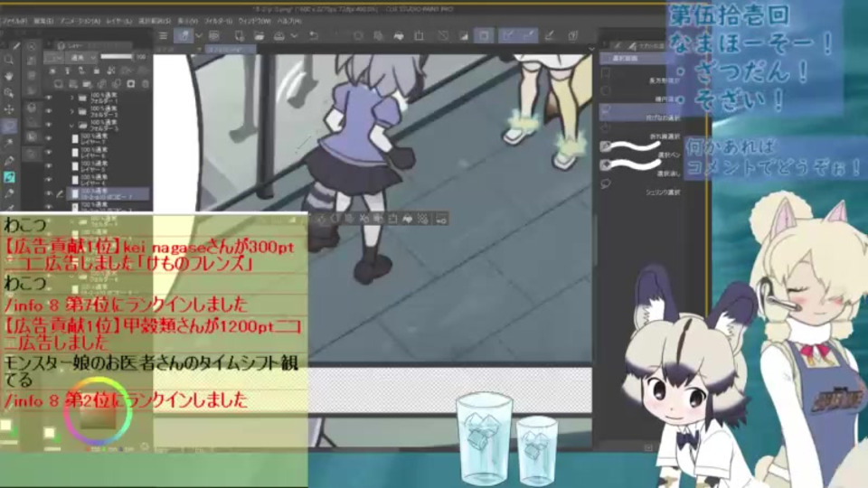Viewport: 868px width, 488px height.
Task: Click the Lock layer icon in layer panel
Action: (97, 70)
